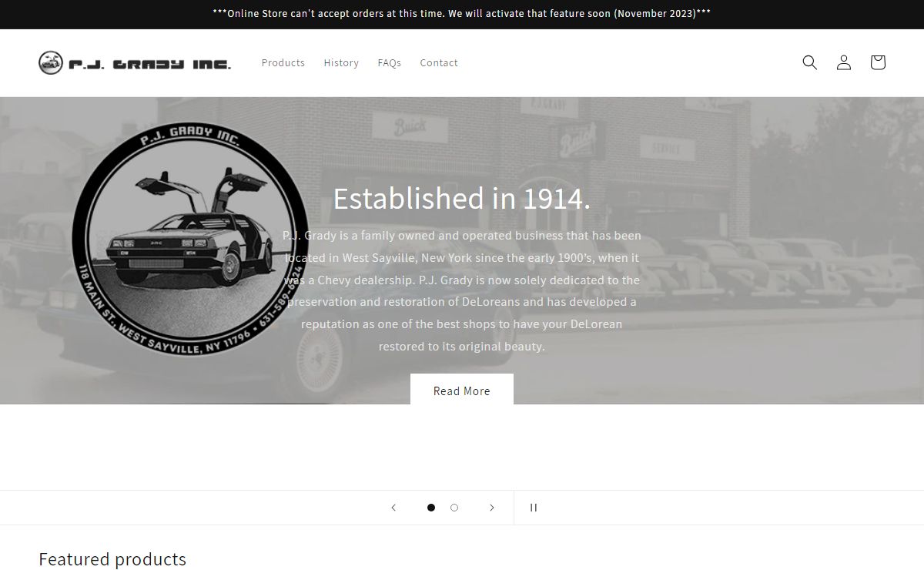Screen dimensions: 924x570
Task: Open the site search magnifier icon
Action: coord(809,62)
